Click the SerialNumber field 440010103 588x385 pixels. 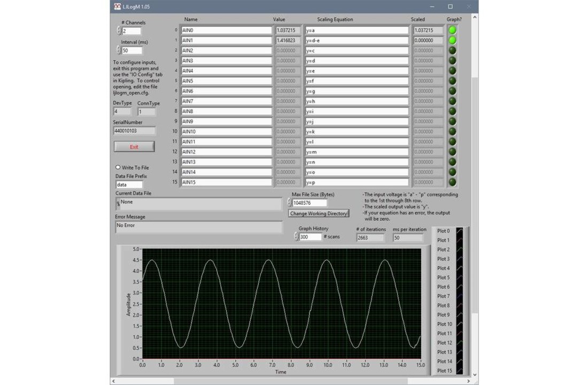point(134,130)
